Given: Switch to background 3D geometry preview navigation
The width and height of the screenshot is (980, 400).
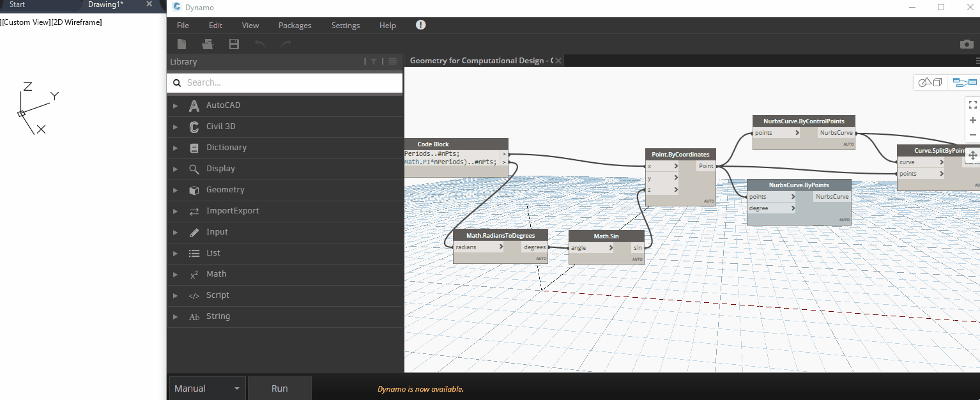Looking at the screenshot, I should pyautogui.click(x=930, y=82).
